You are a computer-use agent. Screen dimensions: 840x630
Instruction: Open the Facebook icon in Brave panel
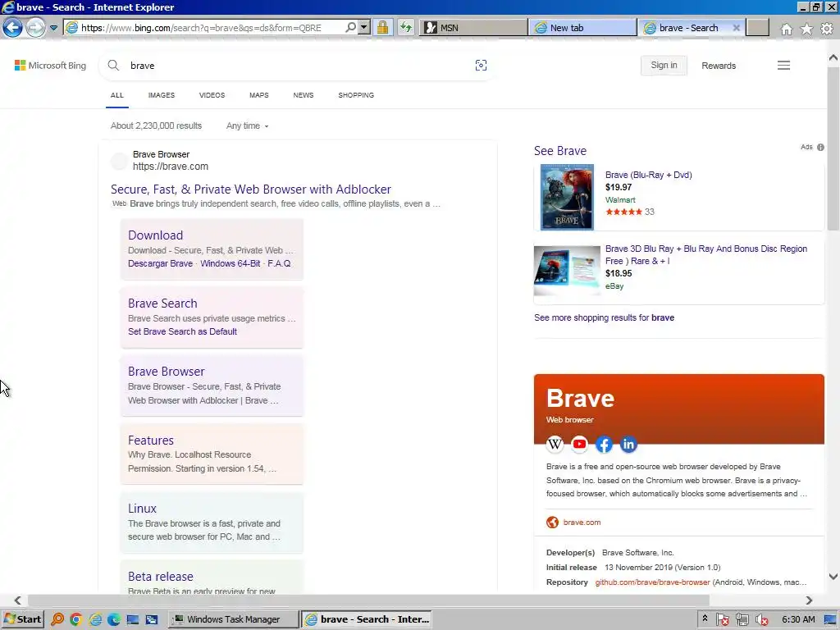pyautogui.click(x=604, y=444)
